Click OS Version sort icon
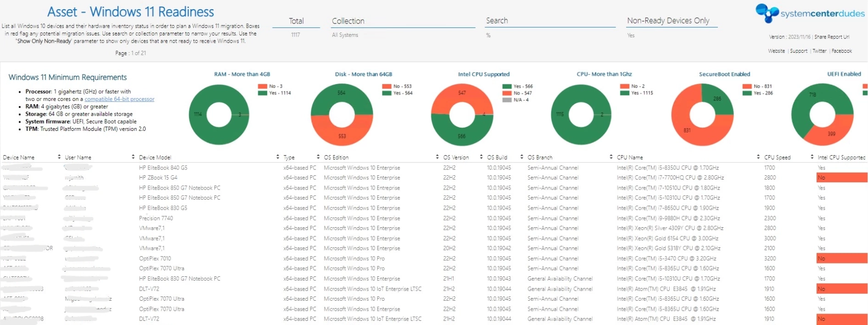 tap(481, 157)
